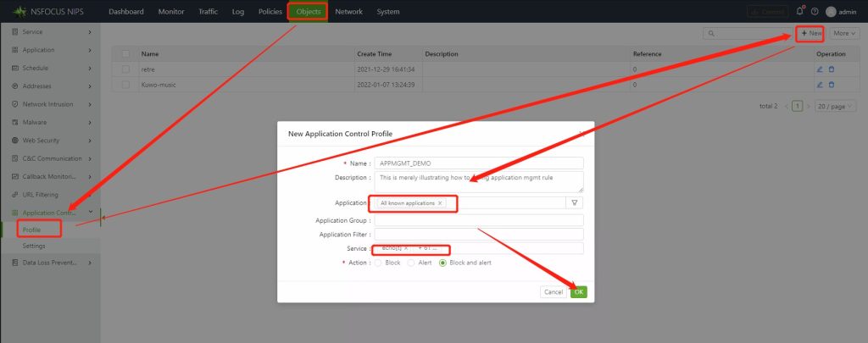Click the Create Time column header
Image resolution: width=868 pixels, height=343 pixels.
(x=374, y=54)
